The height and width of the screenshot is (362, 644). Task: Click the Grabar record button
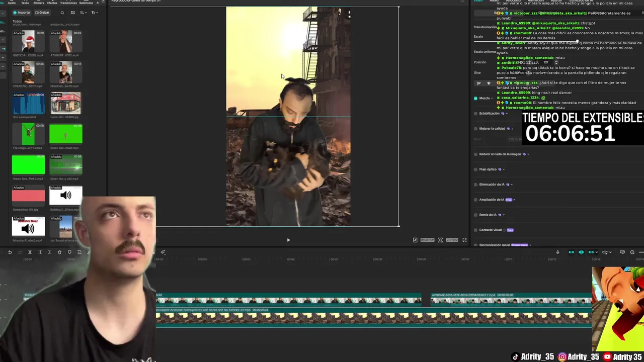(x=42, y=13)
